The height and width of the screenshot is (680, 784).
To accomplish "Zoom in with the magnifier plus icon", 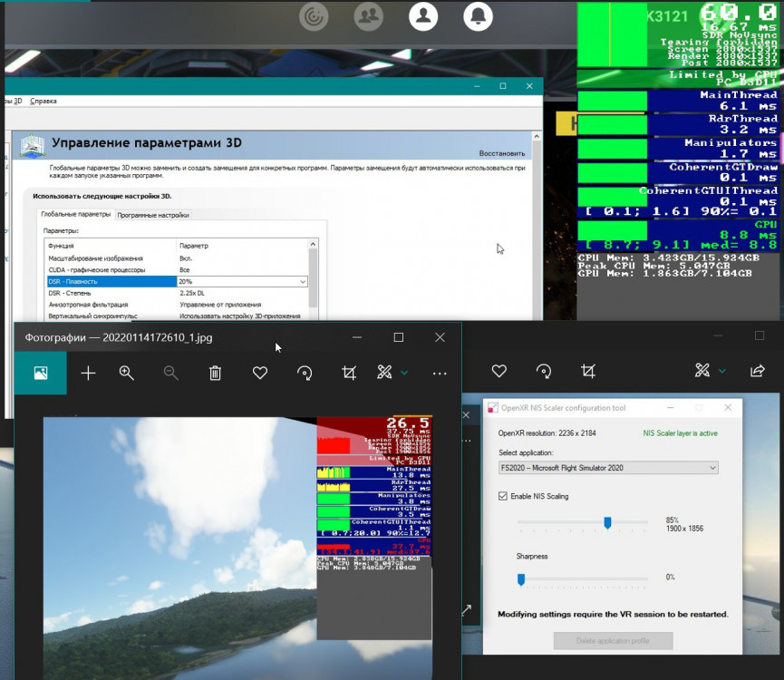I will coord(127,373).
